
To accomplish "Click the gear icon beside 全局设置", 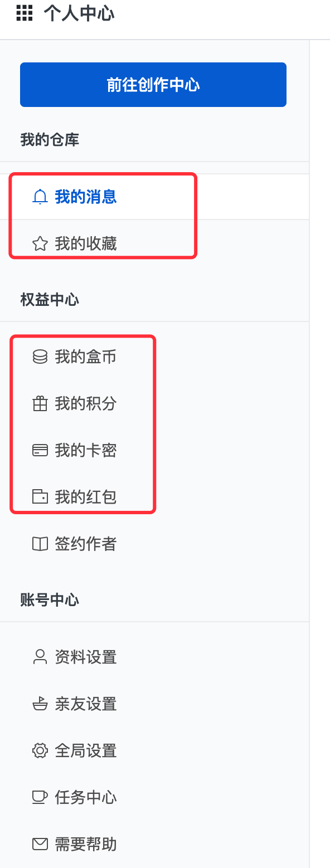I will 40,751.
